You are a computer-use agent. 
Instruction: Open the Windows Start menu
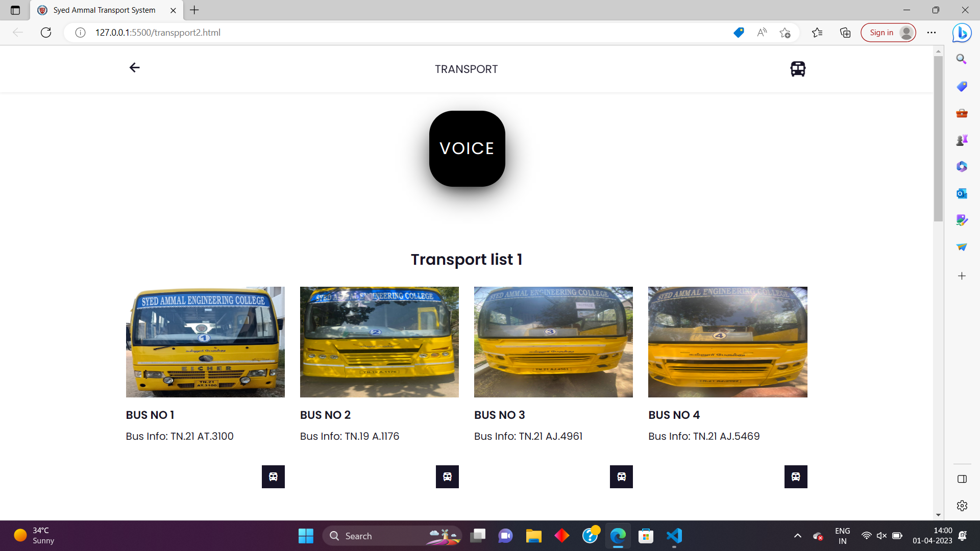pyautogui.click(x=306, y=536)
